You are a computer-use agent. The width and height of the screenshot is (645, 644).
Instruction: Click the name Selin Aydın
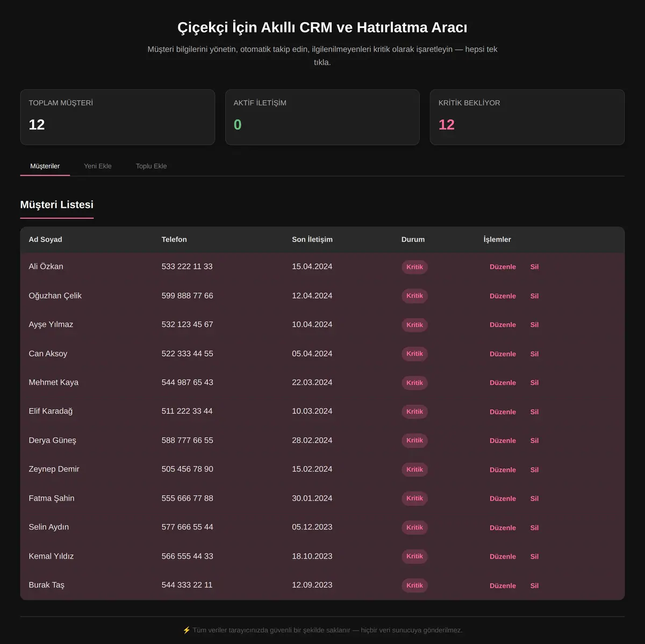coord(49,527)
